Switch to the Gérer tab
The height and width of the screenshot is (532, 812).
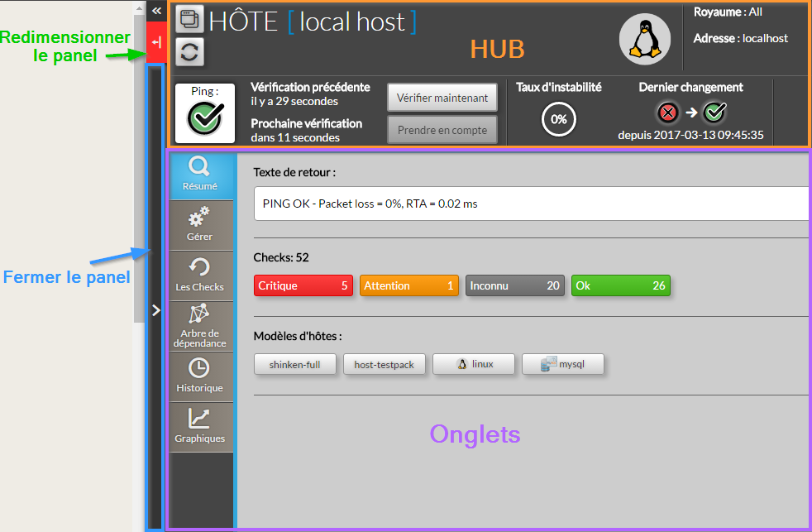(199, 225)
